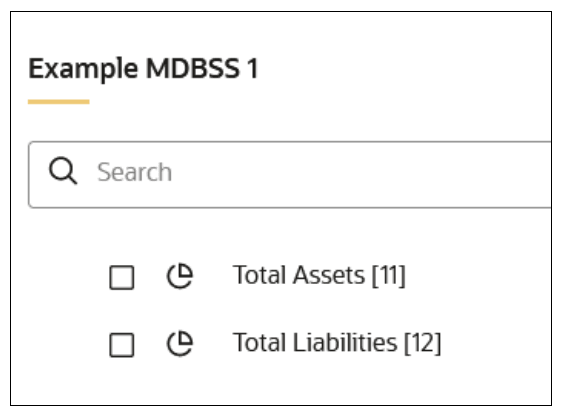Choose the Total Assets entry text
568x419 pixels.
(319, 276)
